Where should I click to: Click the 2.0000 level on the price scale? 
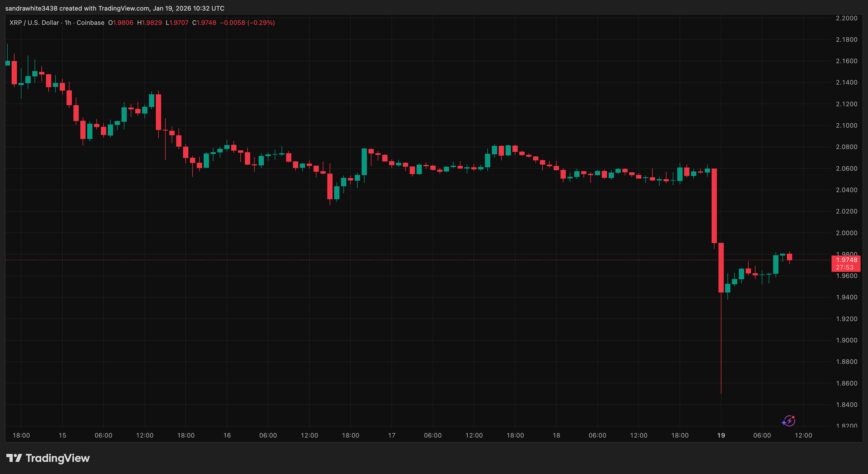pyautogui.click(x=847, y=233)
